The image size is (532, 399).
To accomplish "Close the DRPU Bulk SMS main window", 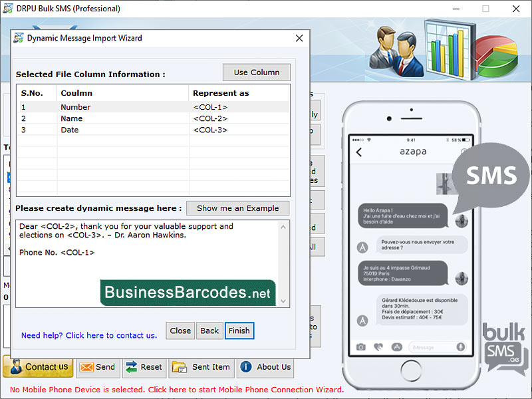I will click(x=516, y=9).
